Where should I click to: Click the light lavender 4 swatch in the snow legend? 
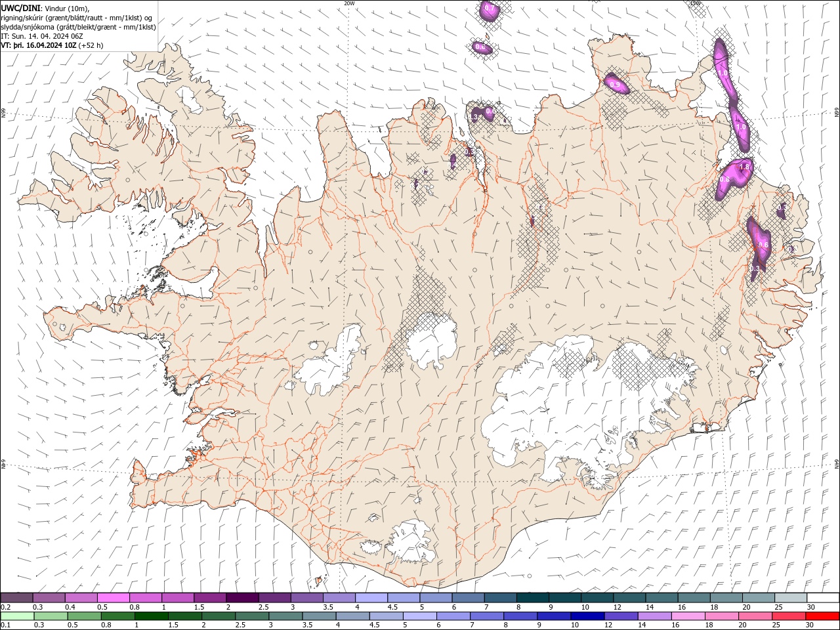point(371,597)
